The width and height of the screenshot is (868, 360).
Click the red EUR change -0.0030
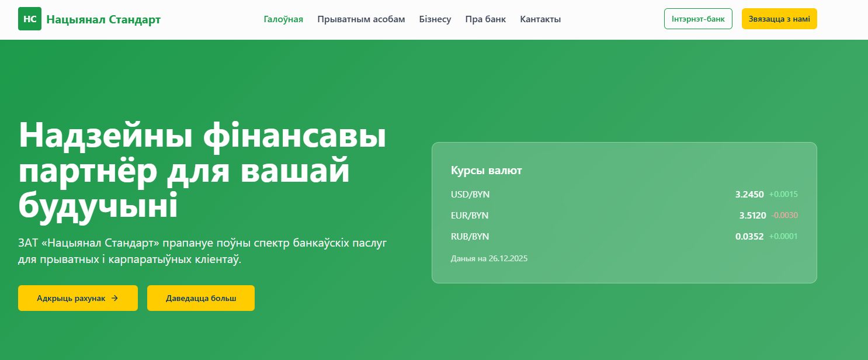point(784,215)
